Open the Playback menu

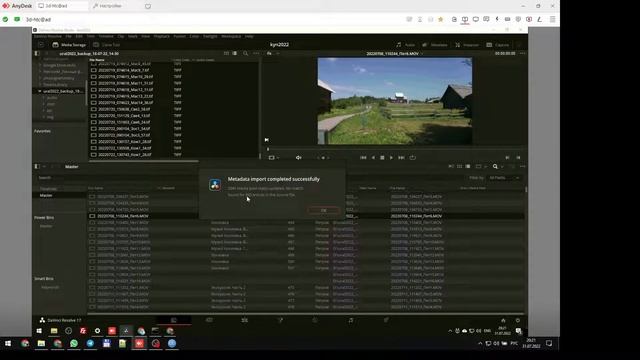pos(162,36)
